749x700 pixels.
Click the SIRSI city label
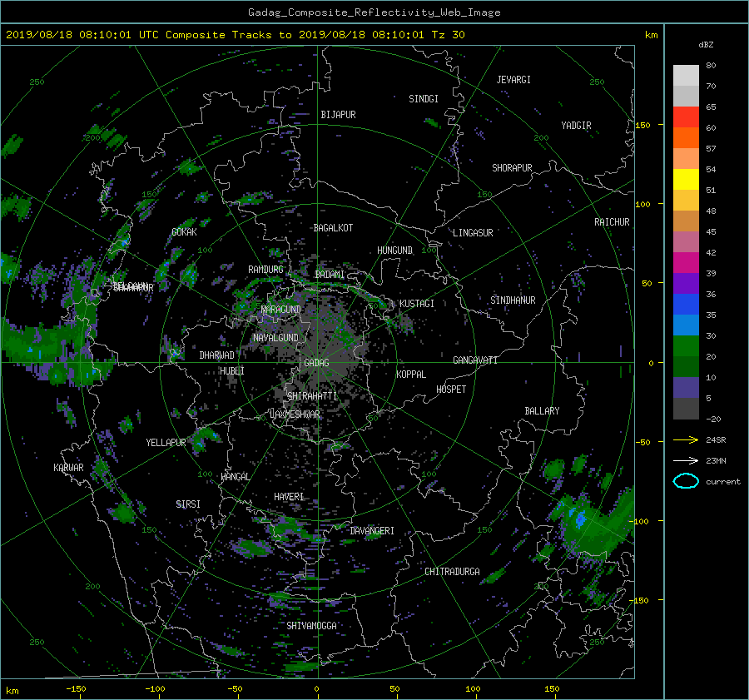click(188, 504)
